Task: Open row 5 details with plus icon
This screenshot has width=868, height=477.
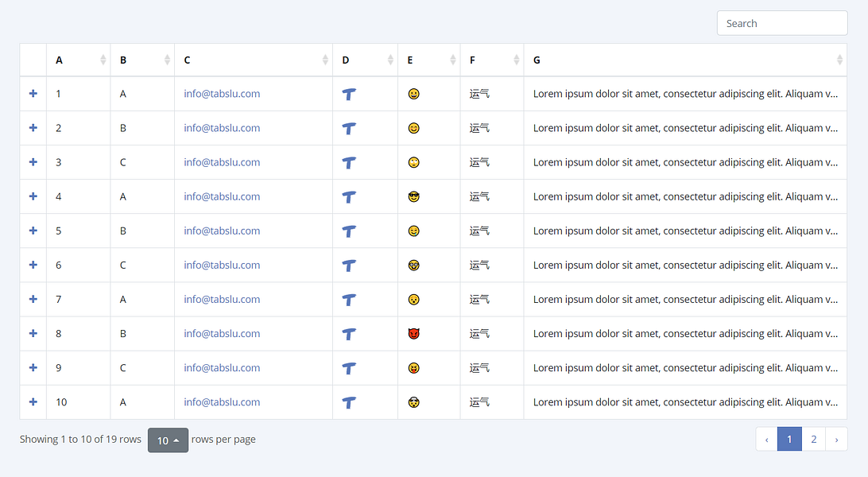Action: coord(33,231)
